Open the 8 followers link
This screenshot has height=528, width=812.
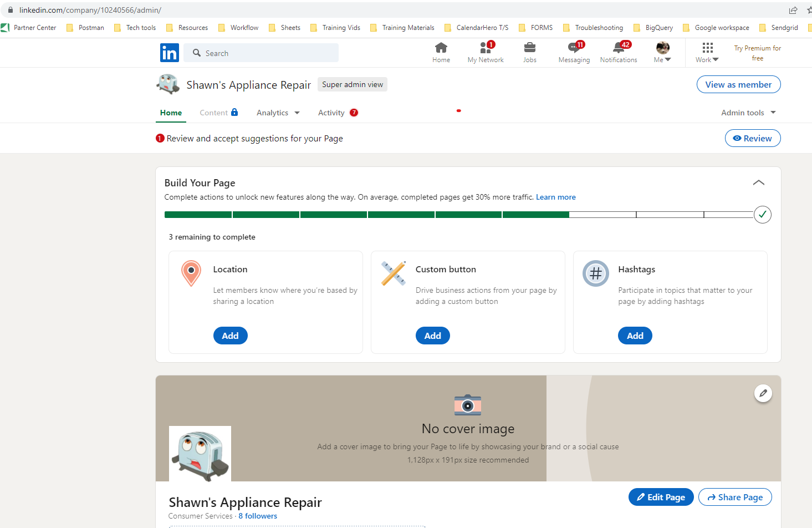click(258, 516)
